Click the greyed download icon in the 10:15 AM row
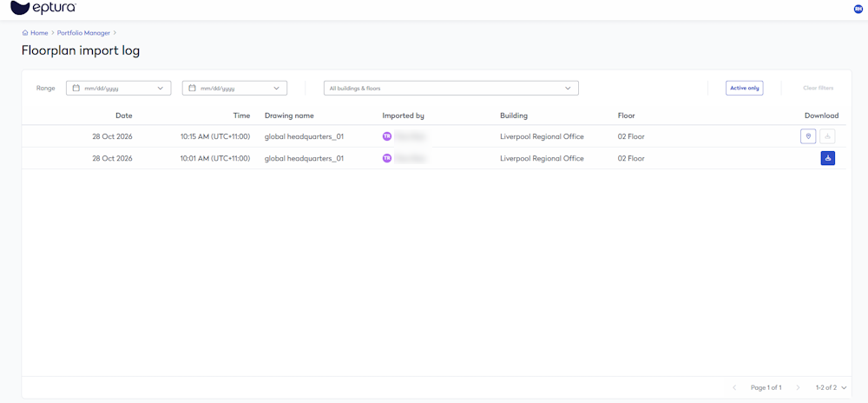868x403 pixels. (x=827, y=136)
